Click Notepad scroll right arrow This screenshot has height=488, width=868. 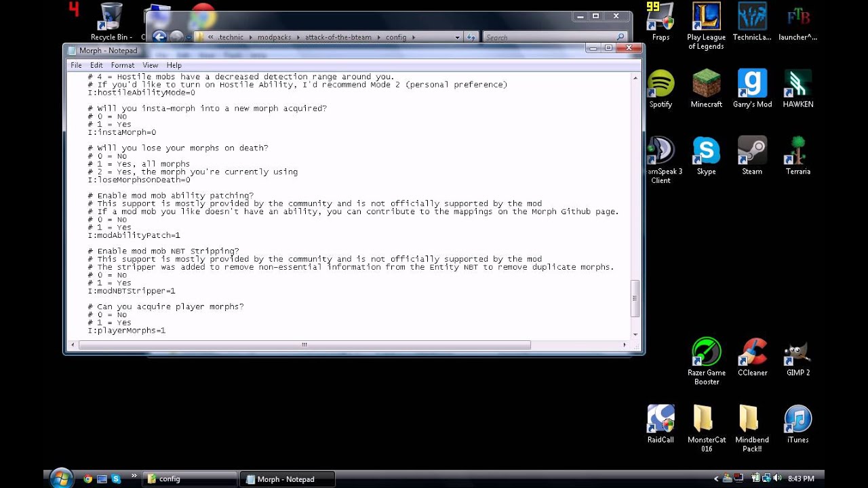625,344
